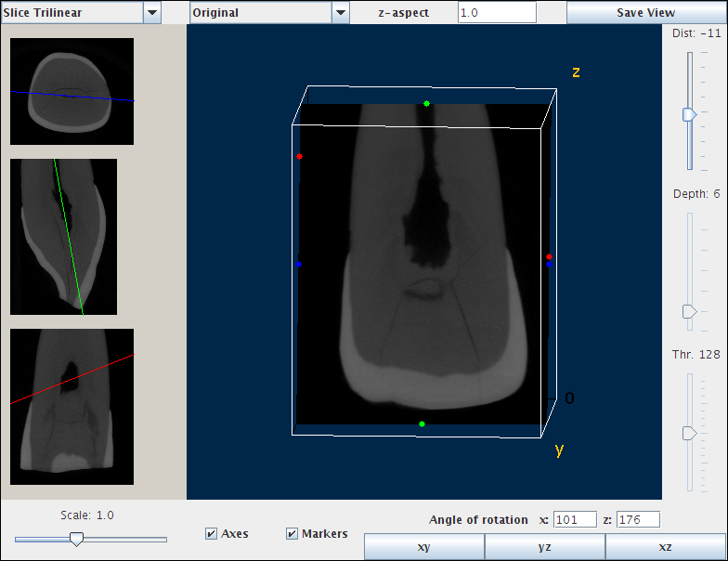Click the z-aspect input field

tap(497, 13)
